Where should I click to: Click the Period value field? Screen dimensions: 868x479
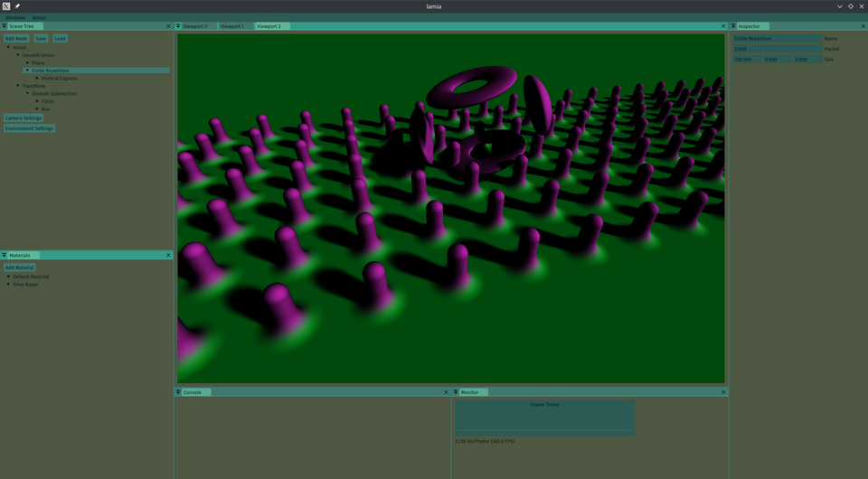[x=777, y=49]
